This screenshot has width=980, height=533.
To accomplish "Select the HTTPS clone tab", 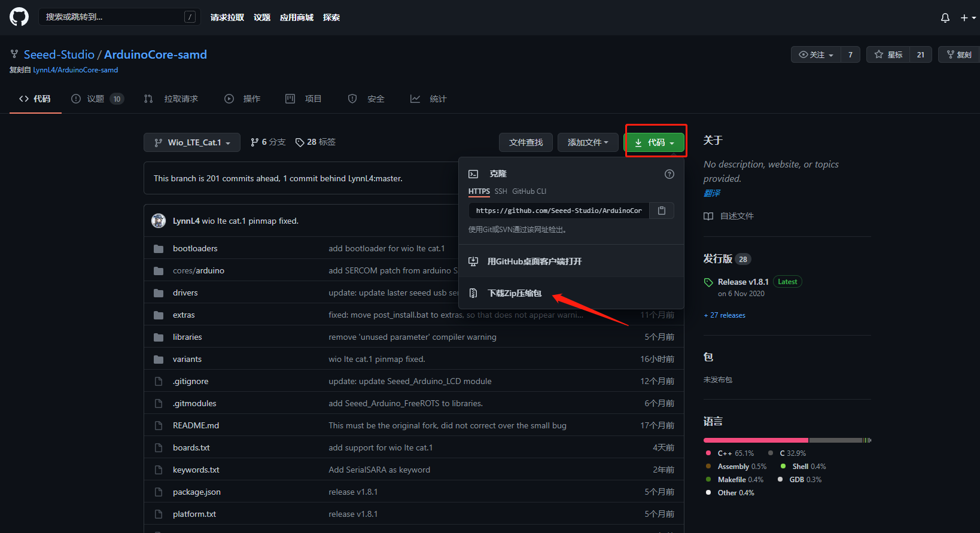I will (479, 191).
